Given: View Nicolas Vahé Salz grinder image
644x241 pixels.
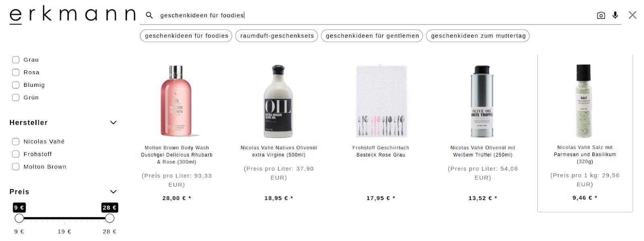Looking at the screenshot, I should coord(584,101).
